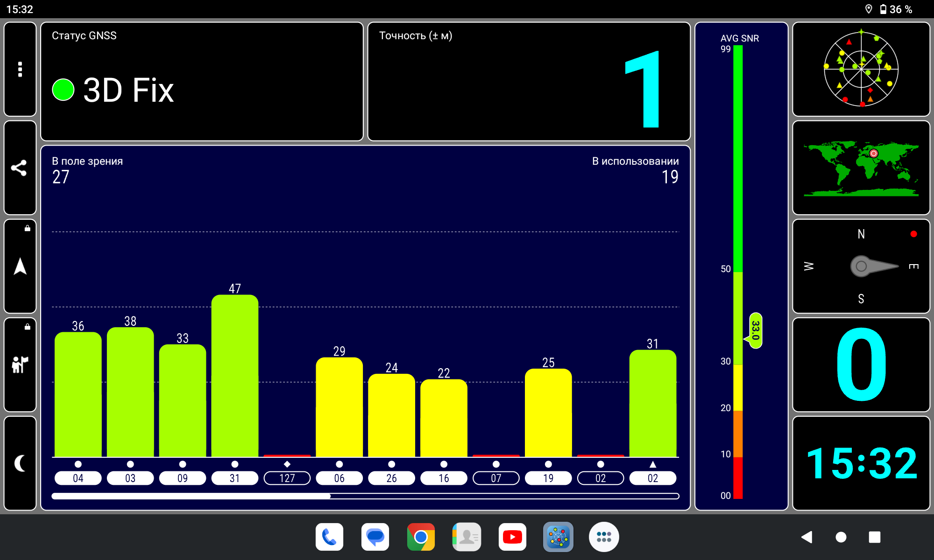Select satellite 127 label

(x=287, y=478)
